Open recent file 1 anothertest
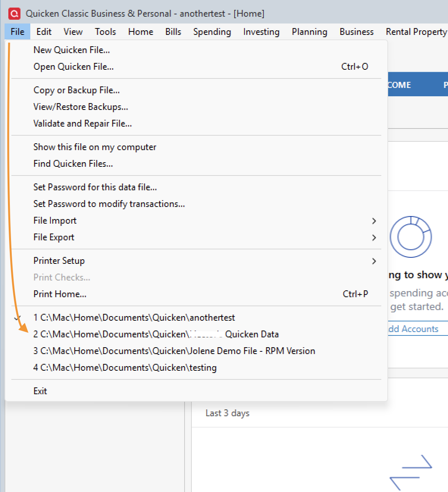448x492 pixels. [x=196, y=318]
